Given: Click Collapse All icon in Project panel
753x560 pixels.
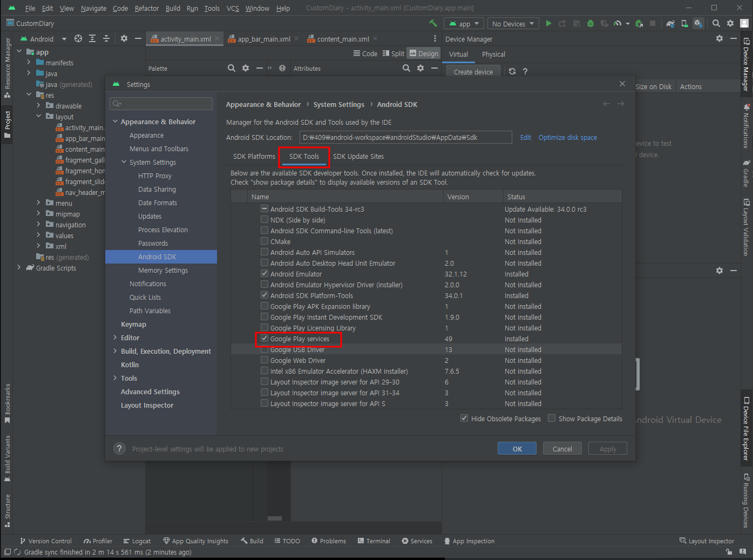Looking at the screenshot, I should tap(106, 38).
